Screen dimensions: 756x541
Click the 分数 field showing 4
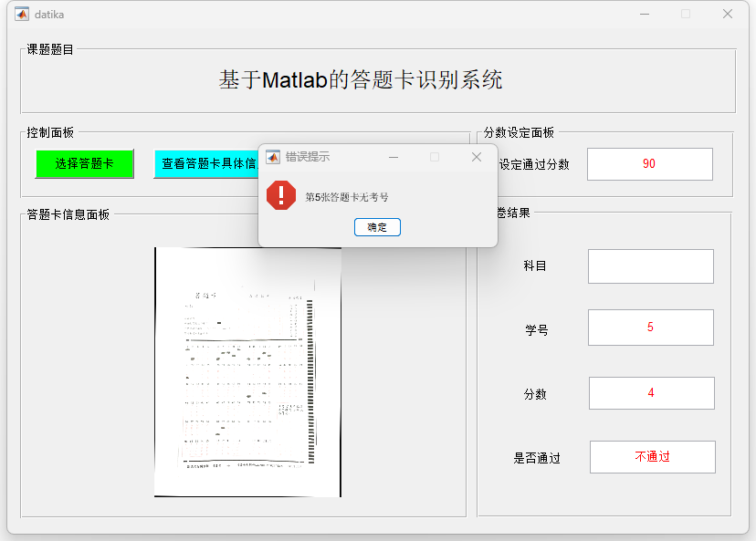tap(651, 393)
